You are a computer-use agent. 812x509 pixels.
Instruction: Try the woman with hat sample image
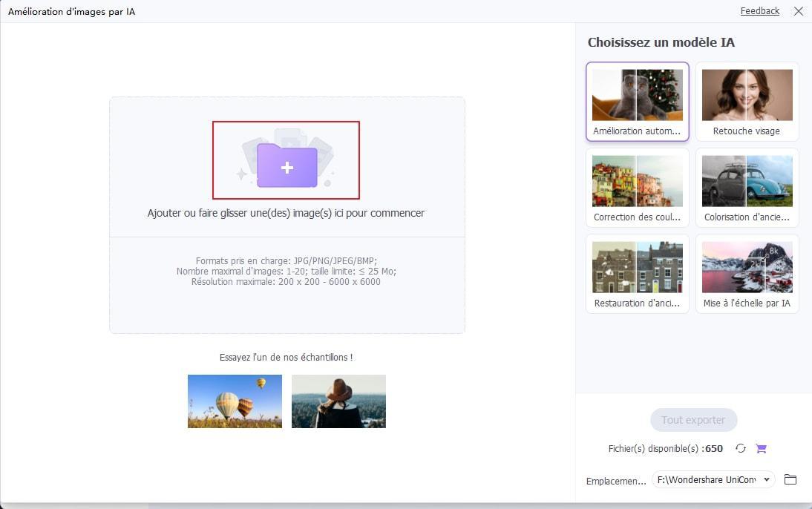338,401
